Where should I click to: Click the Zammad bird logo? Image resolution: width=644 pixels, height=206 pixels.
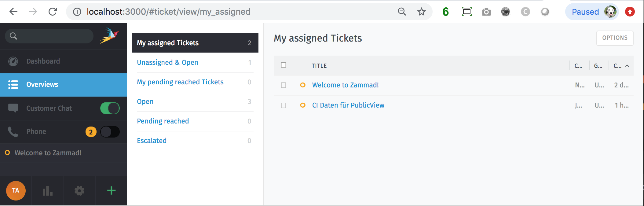109,36
